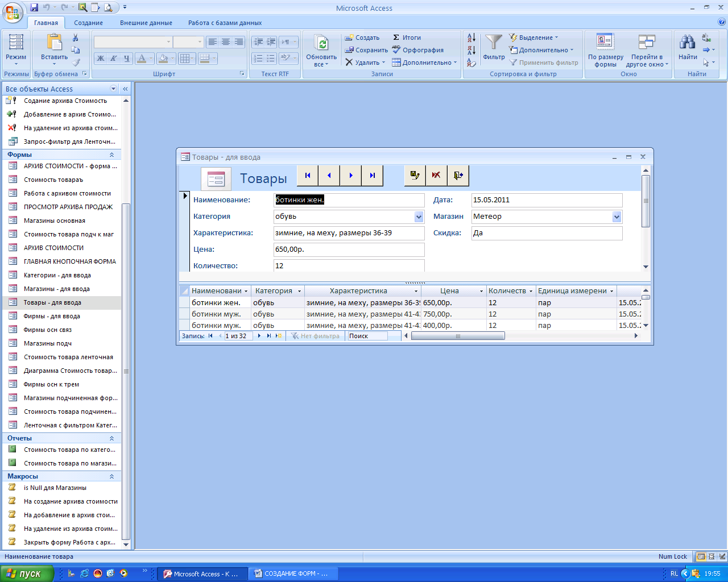Click the Итоги totals button

click(407, 38)
